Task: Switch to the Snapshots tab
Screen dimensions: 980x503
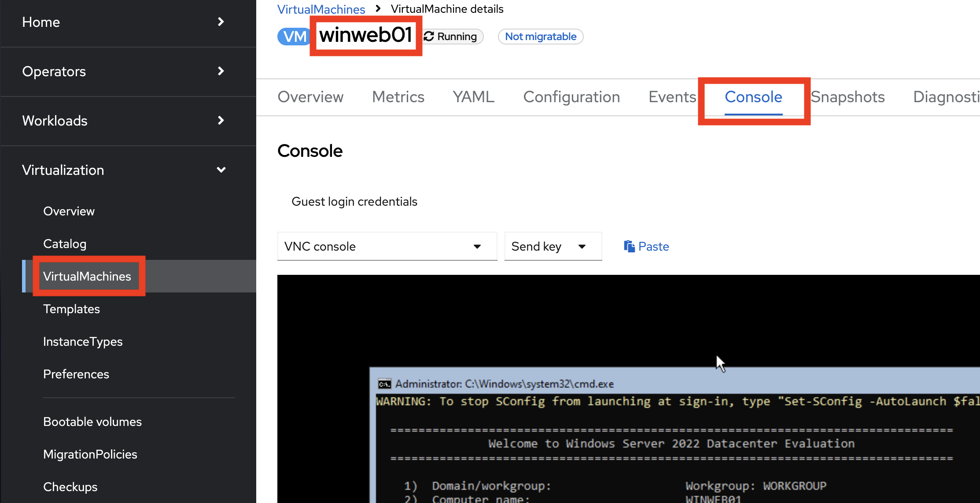Action: tap(847, 97)
